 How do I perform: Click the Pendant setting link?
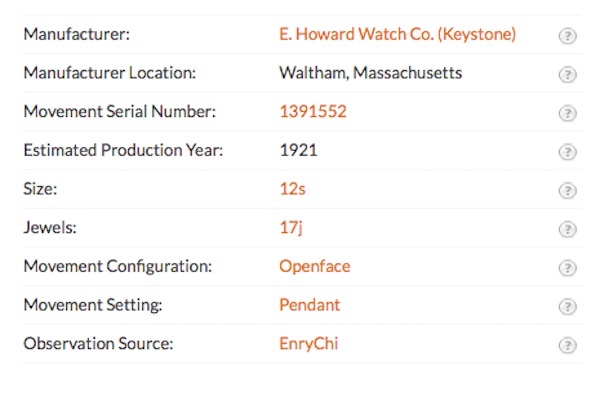pos(310,305)
